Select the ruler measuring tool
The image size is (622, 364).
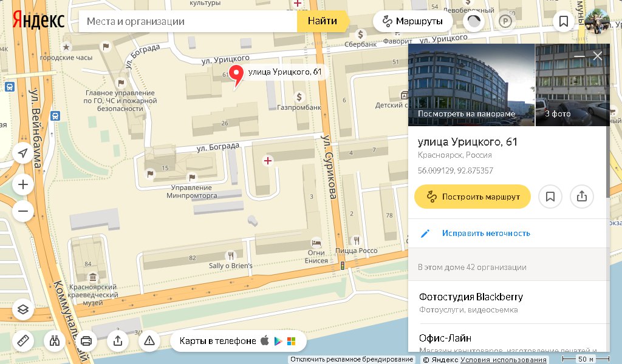tap(23, 340)
